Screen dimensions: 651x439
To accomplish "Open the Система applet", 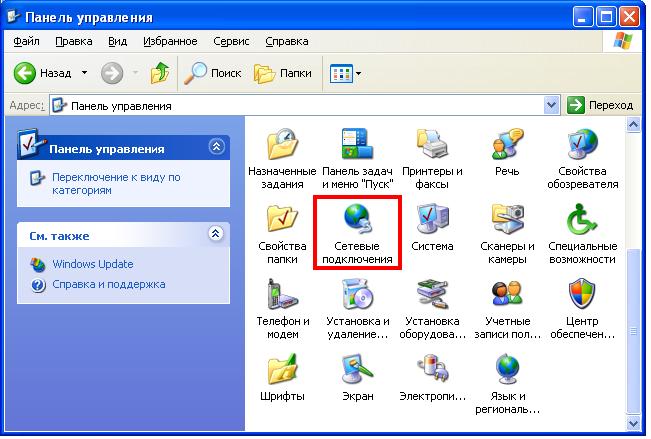I will click(432, 228).
